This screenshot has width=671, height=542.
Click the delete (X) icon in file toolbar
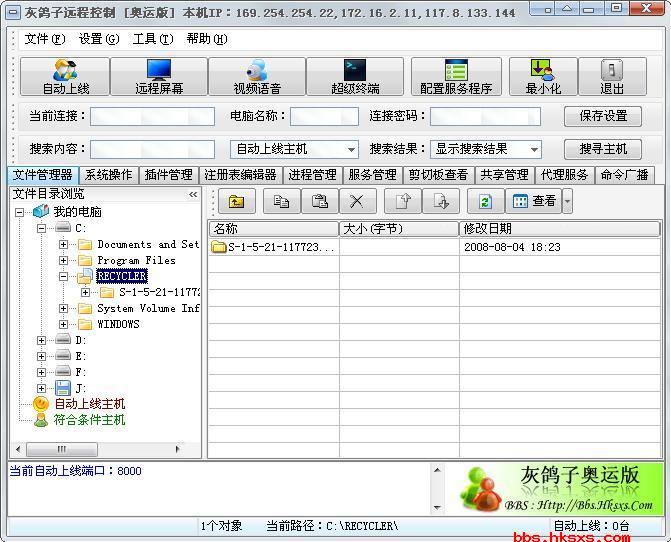tap(356, 201)
